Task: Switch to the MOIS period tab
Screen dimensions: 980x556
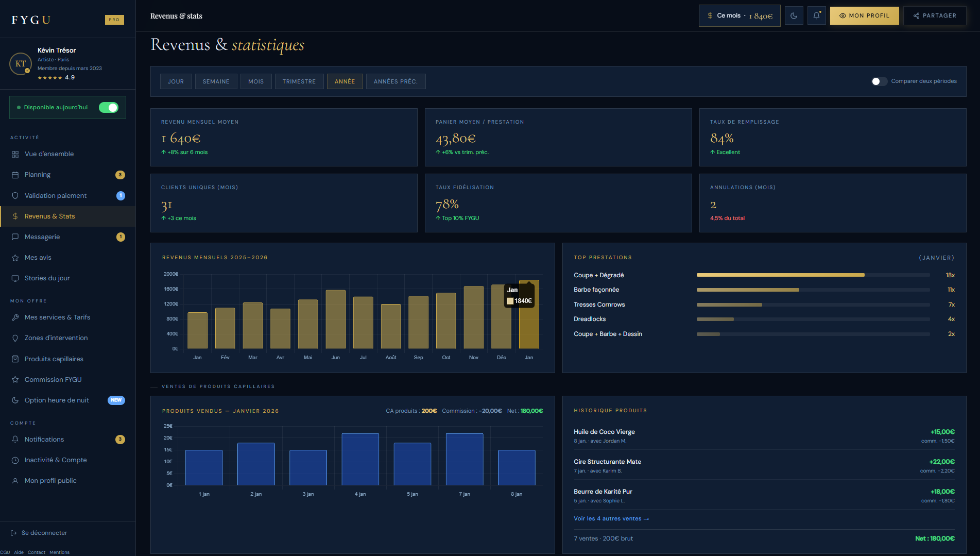Action: click(256, 81)
